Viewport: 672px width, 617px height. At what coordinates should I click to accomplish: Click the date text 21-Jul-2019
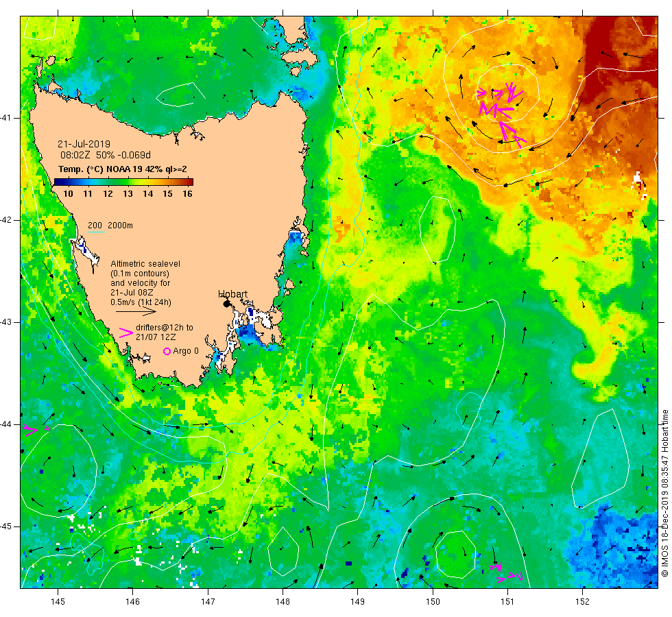click(x=84, y=144)
